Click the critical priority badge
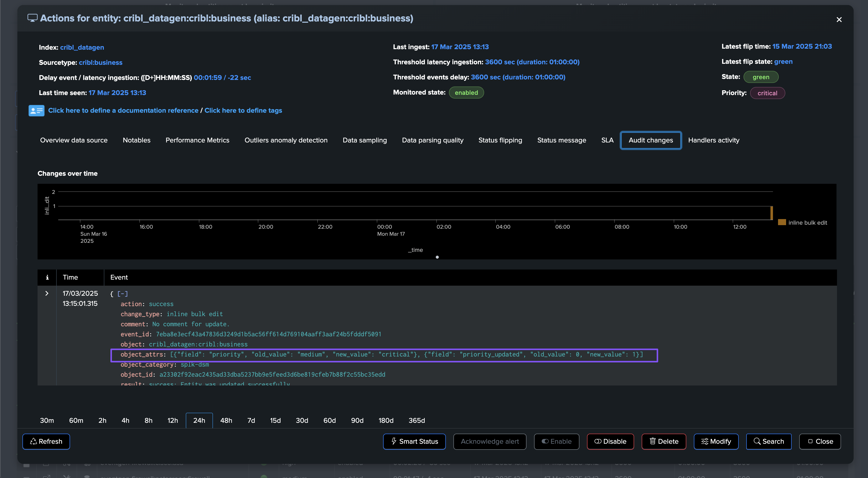 pyautogui.click(x=767, y=93)
